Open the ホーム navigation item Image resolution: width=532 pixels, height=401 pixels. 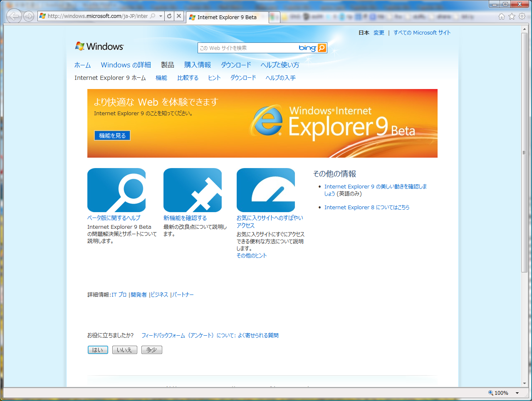tap(82, 65)
